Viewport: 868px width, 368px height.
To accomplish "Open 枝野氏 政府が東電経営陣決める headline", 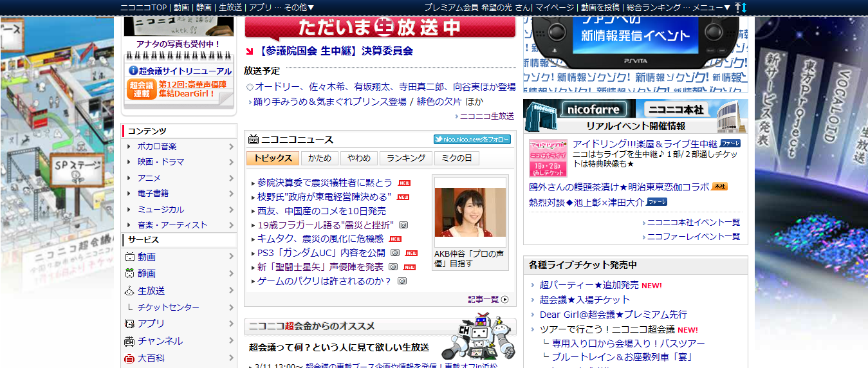I will pos(324,197).
